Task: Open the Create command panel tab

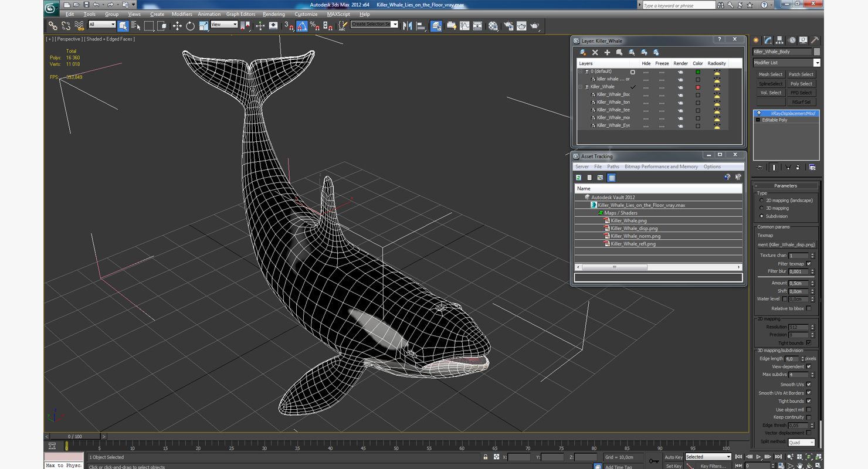Action: (756, 40)
